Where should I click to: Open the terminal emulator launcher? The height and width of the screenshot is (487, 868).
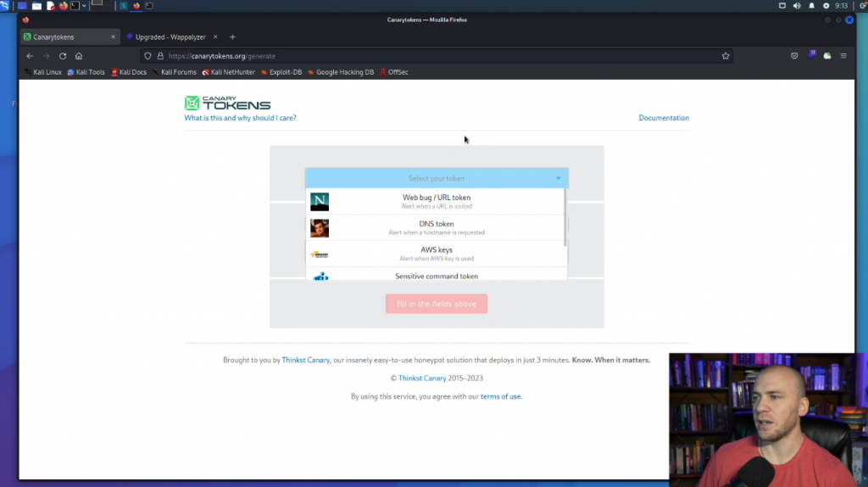tap(75, 6)
